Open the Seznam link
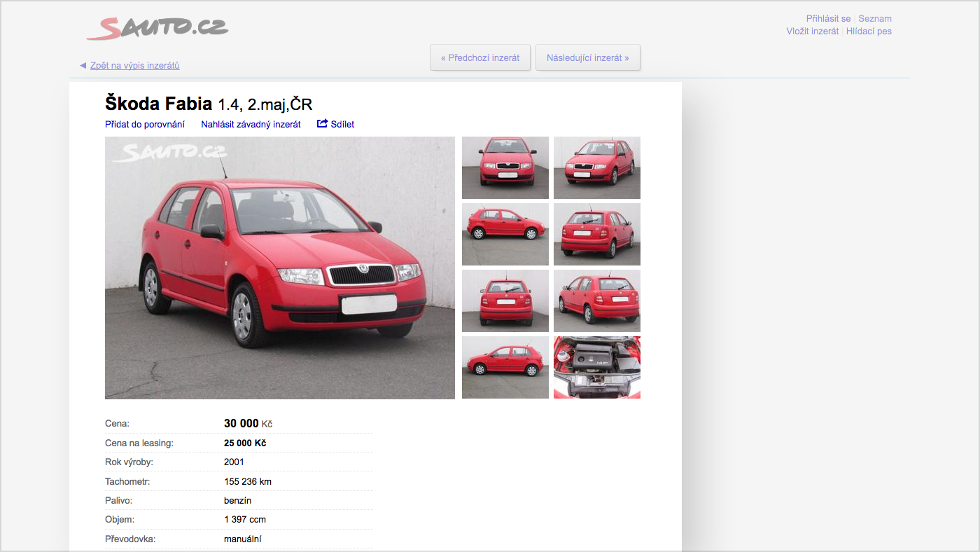980x552 pixels. pyautogui.click(x=875, y=19)
